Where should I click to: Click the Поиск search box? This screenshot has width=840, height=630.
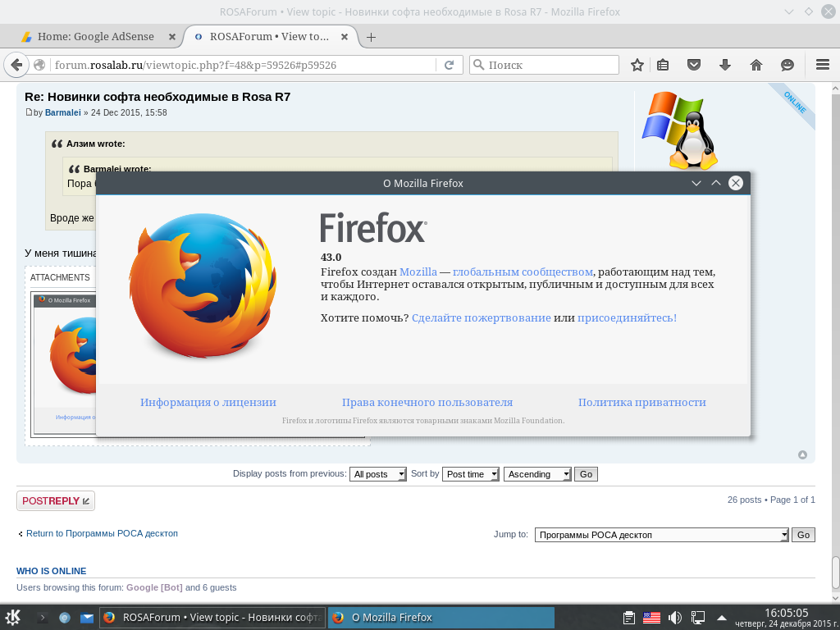click(544, 65)
